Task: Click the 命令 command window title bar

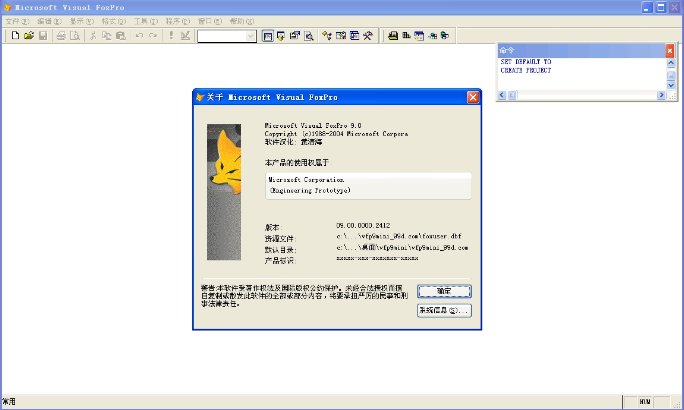Action: pos(581,51)
